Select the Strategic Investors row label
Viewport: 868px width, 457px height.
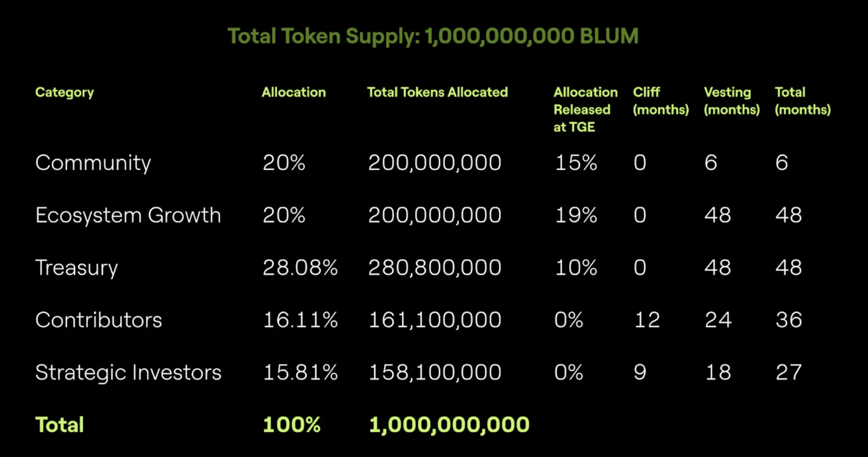(x=129, y=373)
